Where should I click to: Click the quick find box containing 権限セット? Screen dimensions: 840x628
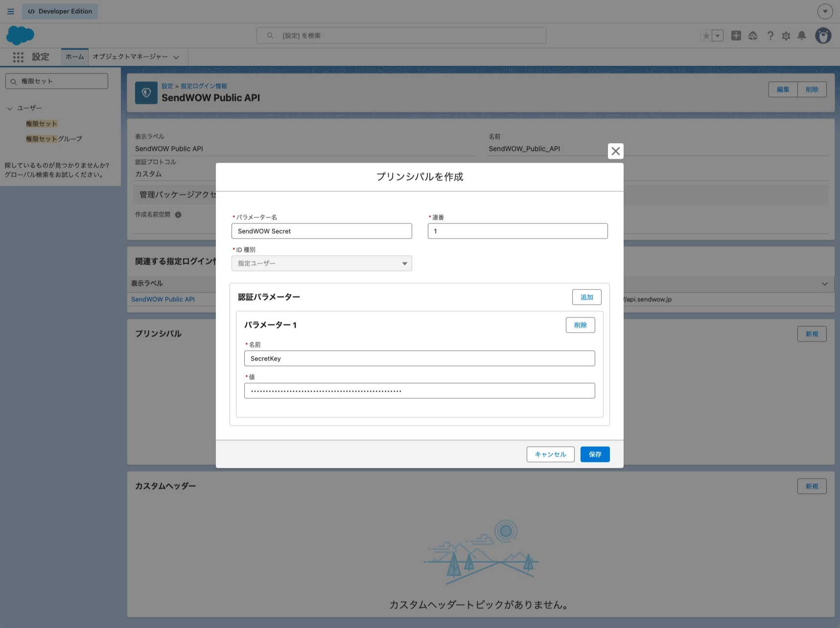57,81
